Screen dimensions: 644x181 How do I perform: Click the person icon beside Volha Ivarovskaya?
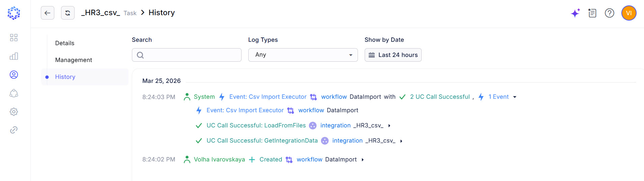point(187,159)
